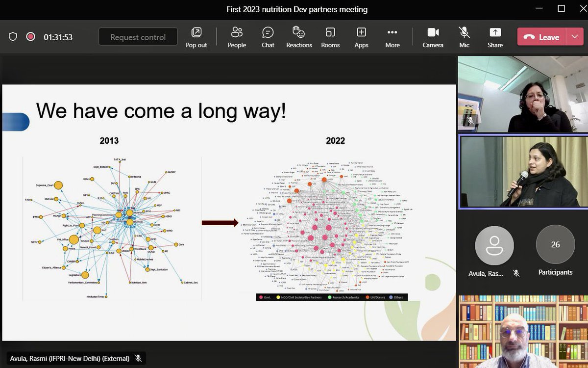Click the 2013 network diagram on slide
This screenshot has height=368, width=588.
click(111, 228)
